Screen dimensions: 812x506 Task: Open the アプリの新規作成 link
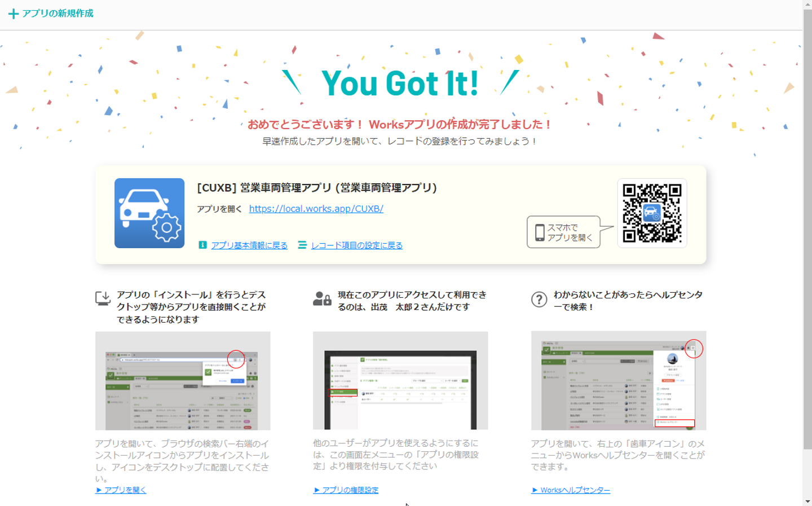click(58, 14)
